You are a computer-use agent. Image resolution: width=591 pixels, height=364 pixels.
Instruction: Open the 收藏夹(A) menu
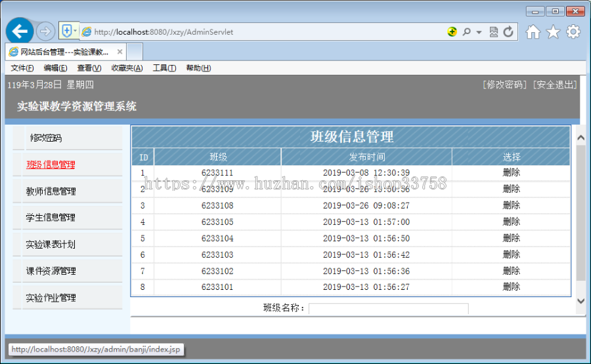tap(127, 68)
